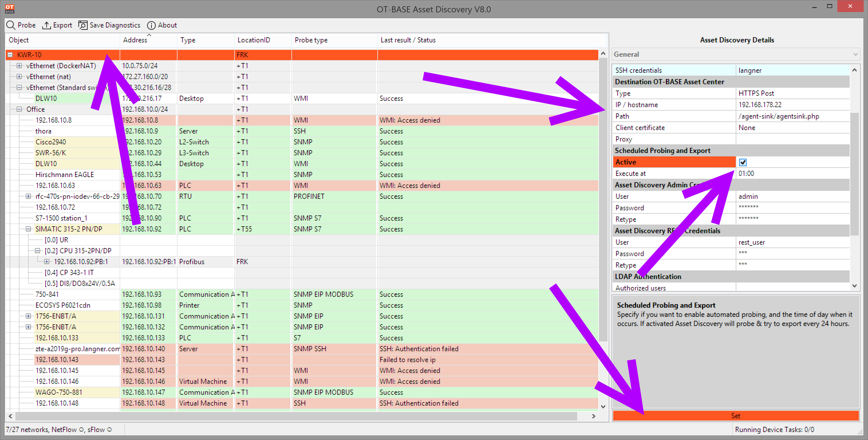Click the Client certificate None value
The width and height of the screenshot is (868, 440).
pos(792,128)
